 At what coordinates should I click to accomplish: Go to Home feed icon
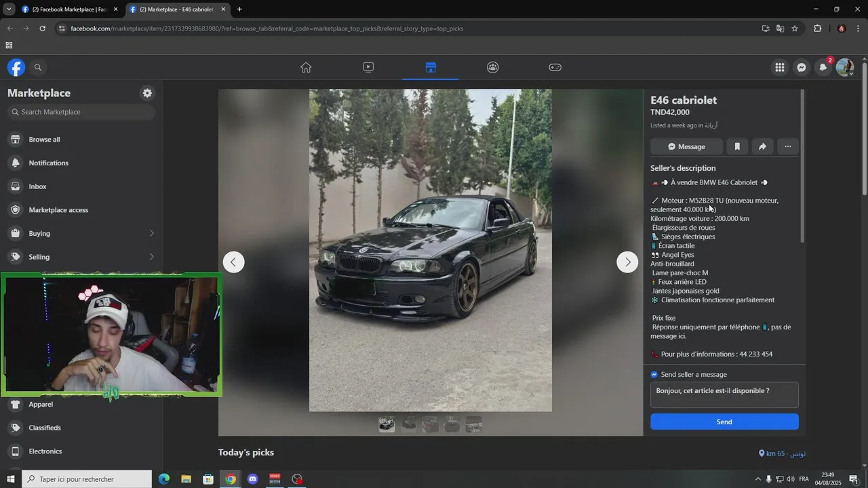tap(306, 67)
